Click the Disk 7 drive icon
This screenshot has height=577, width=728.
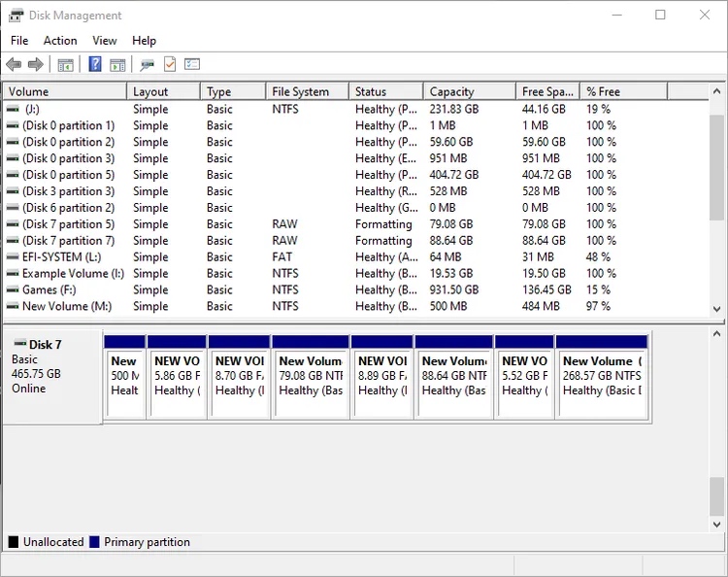(x=20, y=344)
